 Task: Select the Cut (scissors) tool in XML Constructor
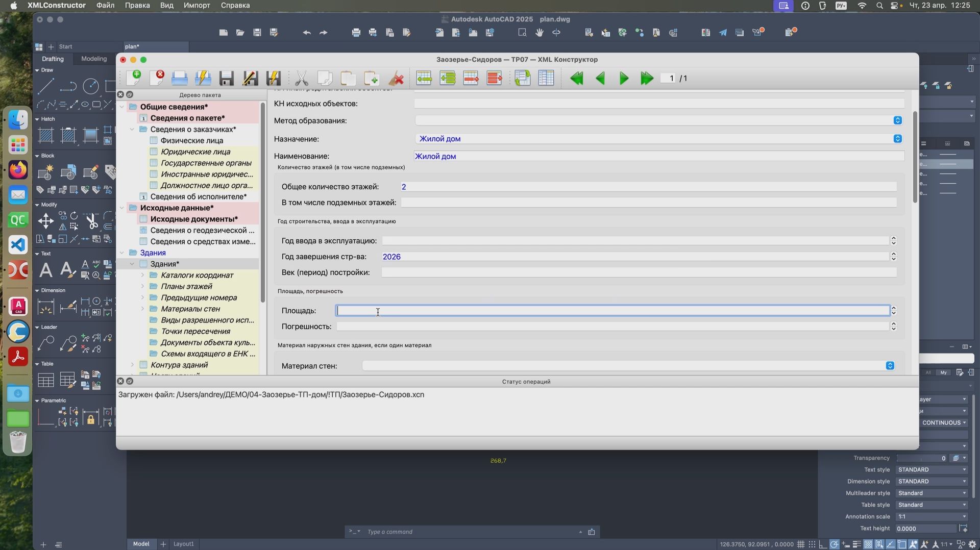tap(301, 78)
